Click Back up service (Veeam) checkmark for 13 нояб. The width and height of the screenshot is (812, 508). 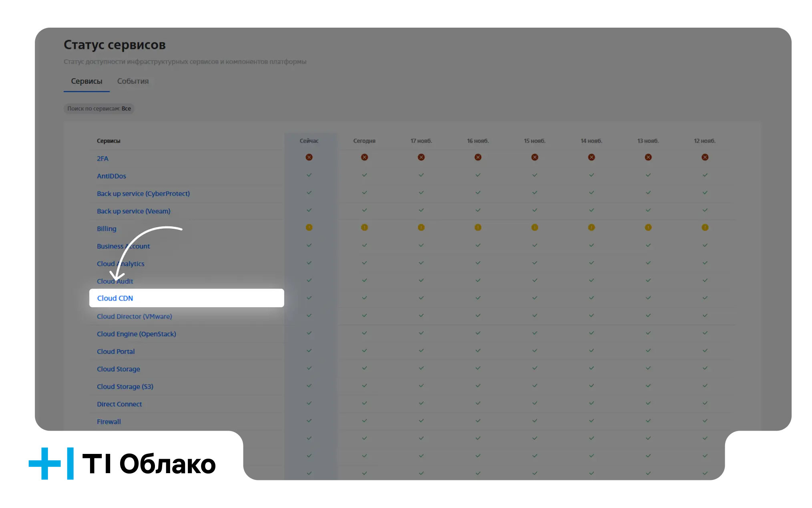click(x=648, y=210)
